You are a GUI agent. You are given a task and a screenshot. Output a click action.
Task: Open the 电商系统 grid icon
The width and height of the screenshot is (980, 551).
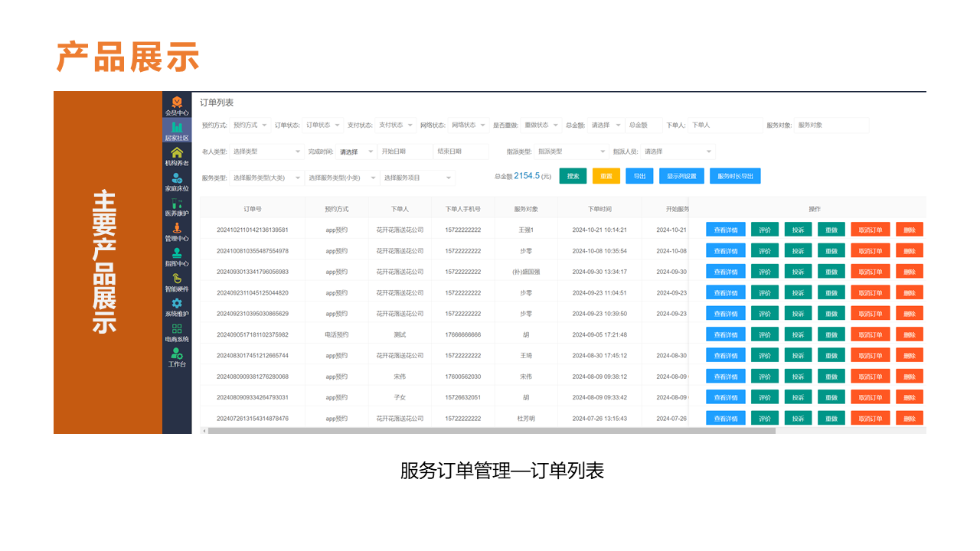pyautogui.click(x=177, y=329)
